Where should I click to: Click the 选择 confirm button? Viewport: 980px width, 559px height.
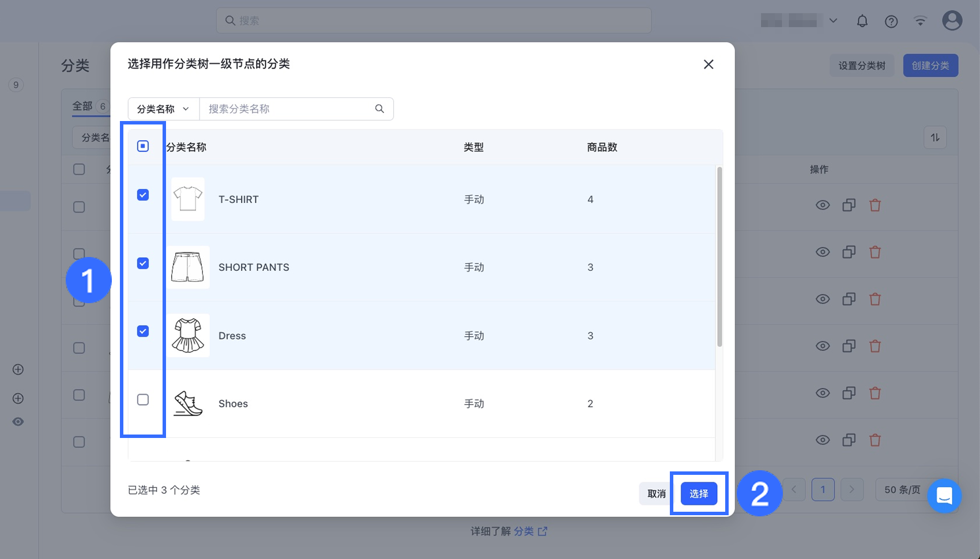click(699, 494)
